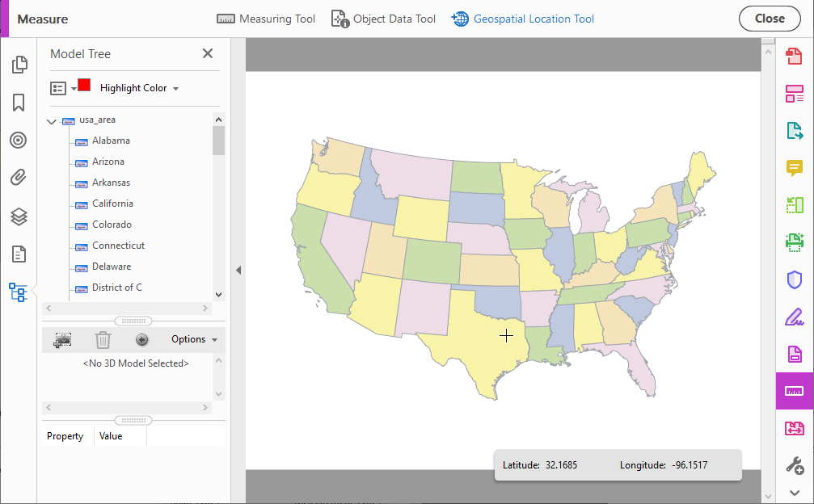Select District of C tree entry
This screenshot has width=814, height=504.
pos(116,288)
